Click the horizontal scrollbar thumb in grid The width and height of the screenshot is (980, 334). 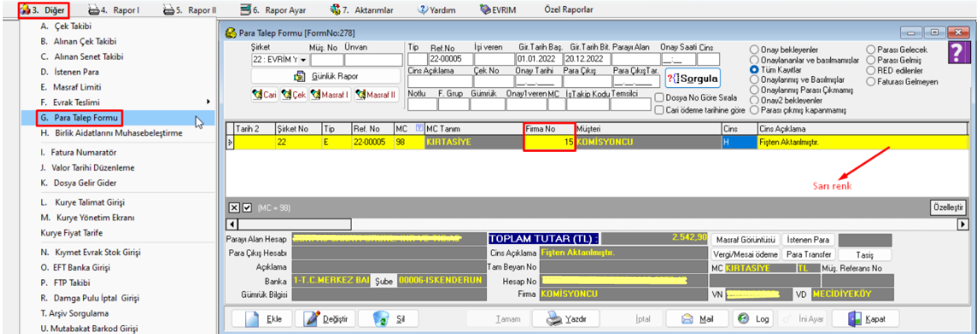point(294,224)
